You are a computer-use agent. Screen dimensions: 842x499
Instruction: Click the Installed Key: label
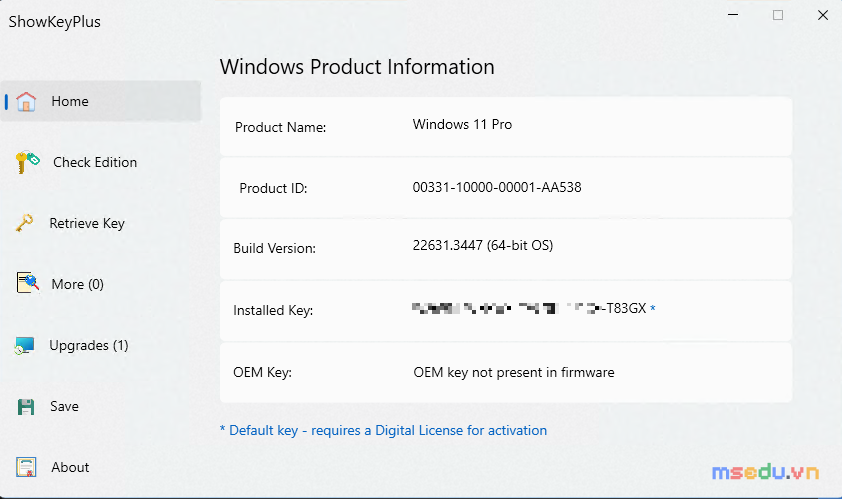(x=273, y=310)
